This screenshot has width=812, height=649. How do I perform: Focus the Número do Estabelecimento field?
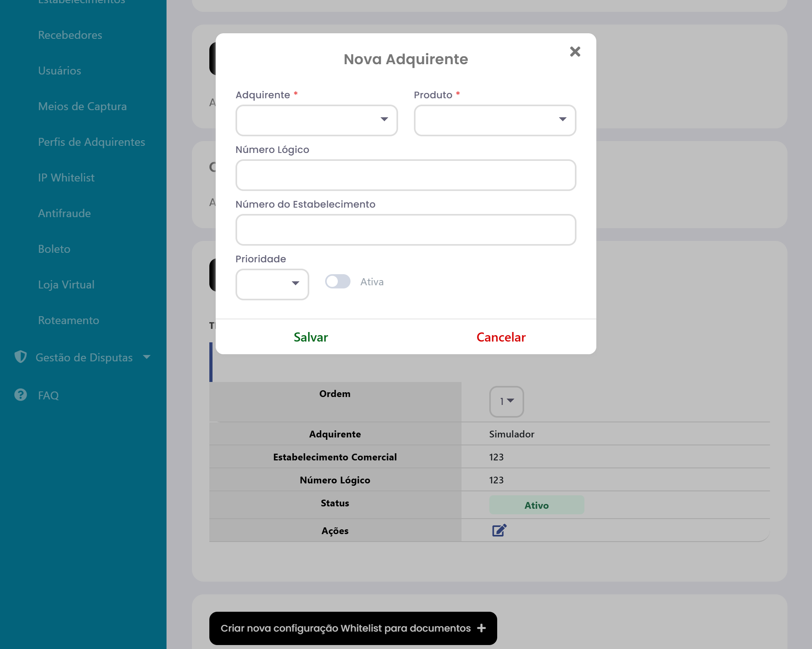click(406, 230)
